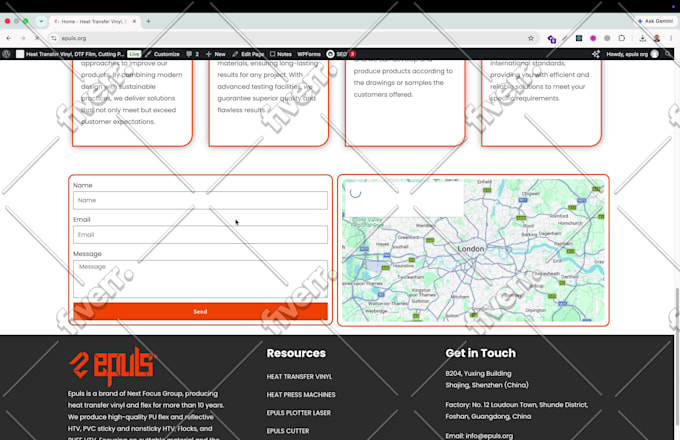
Task: Open the blue extension icon in Chrome toolbar
Action: tap(552, 39)
